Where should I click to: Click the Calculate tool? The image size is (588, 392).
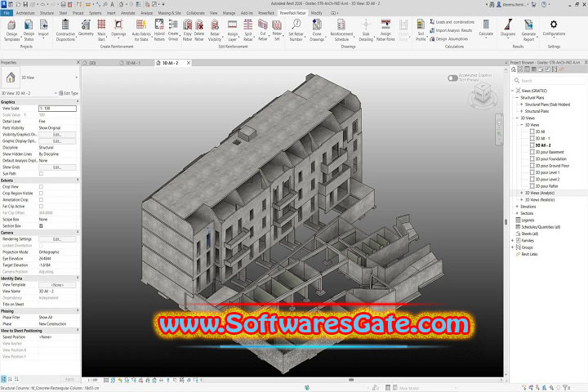click(x=486, y=28)
